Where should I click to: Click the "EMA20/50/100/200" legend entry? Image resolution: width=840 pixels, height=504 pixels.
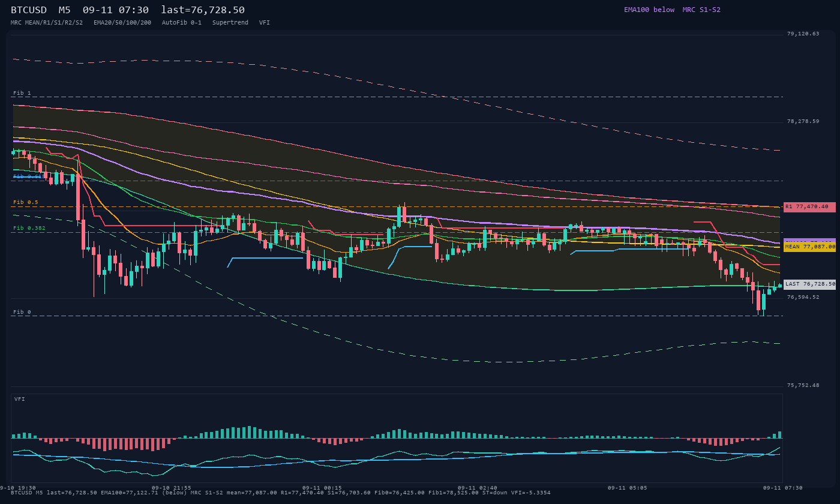[122, 22]
